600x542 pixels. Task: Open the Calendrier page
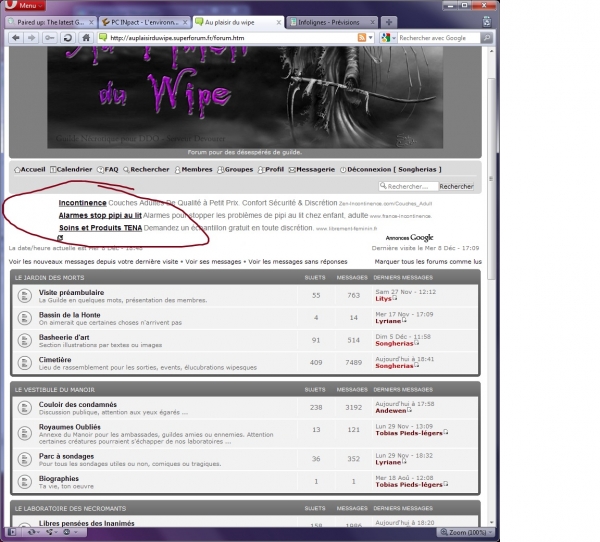pyautogui.click(x=71, y=170)
